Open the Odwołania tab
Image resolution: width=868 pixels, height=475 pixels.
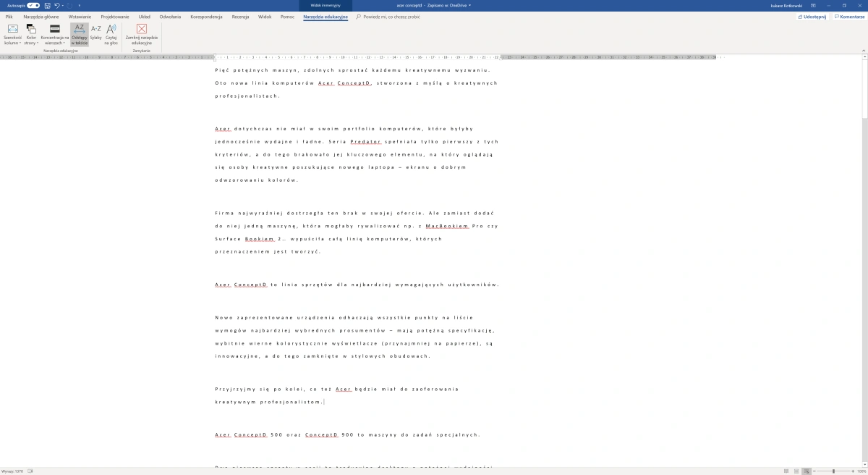coord(170,16)
